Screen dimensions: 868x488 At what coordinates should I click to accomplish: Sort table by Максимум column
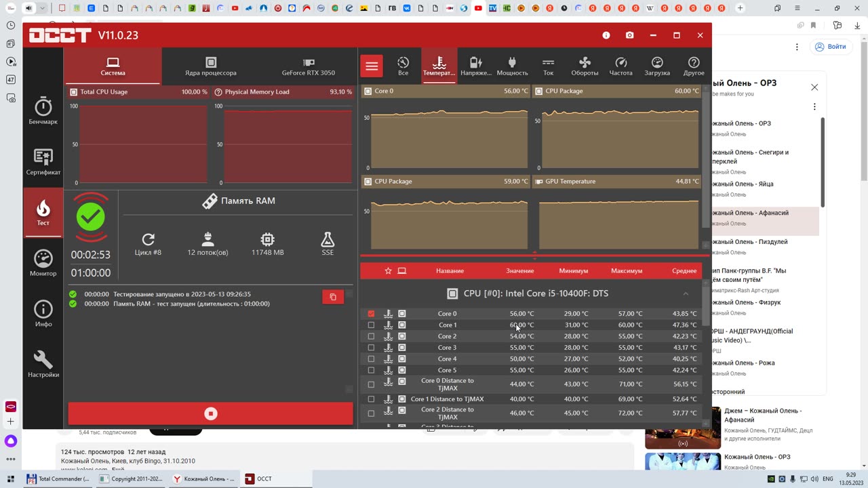pyautogui.click(x=627, y=271)
